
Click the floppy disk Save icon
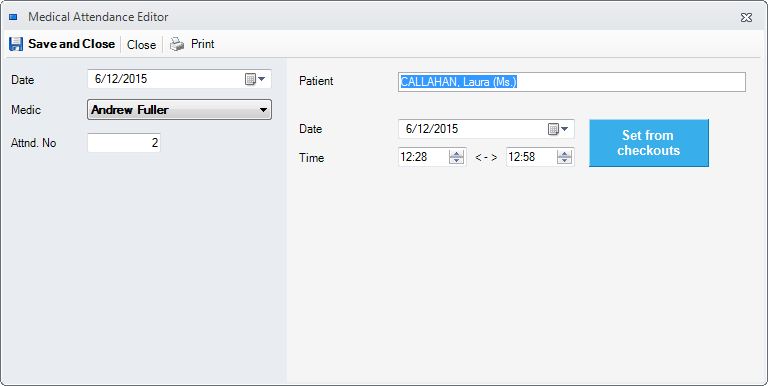[16, 44]
